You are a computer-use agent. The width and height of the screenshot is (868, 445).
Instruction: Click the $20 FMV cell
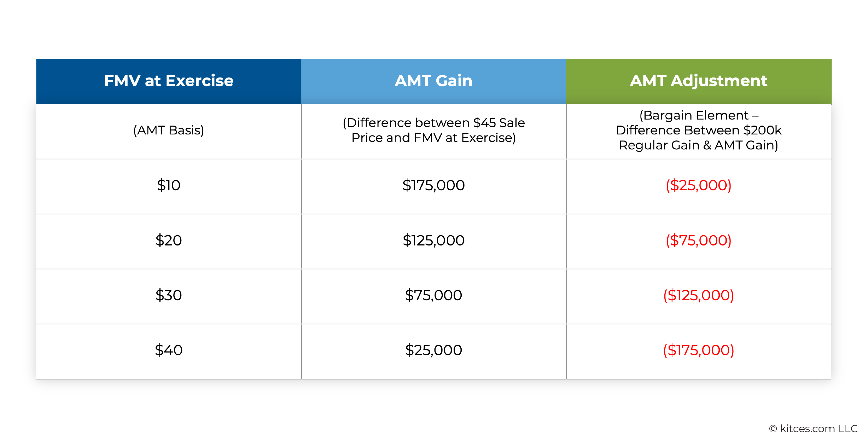tap(169, 240)
